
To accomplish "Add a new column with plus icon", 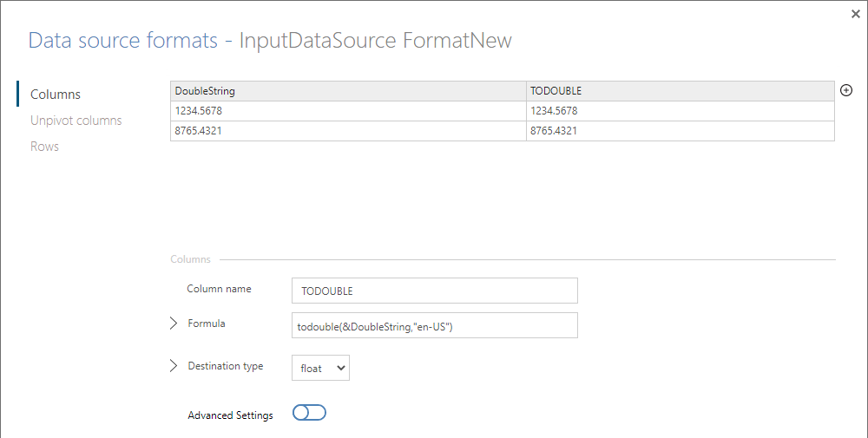I will click(x=845, y=90).
